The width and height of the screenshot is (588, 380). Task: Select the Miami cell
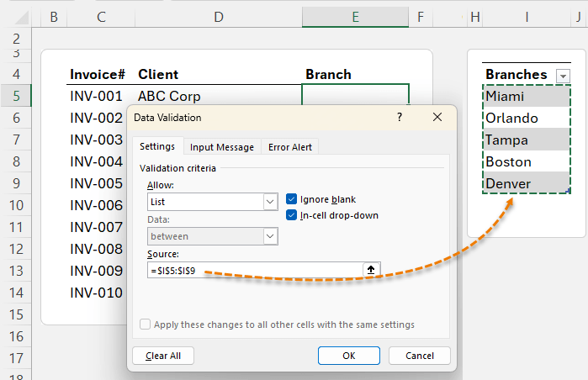[x=527, y=96]
